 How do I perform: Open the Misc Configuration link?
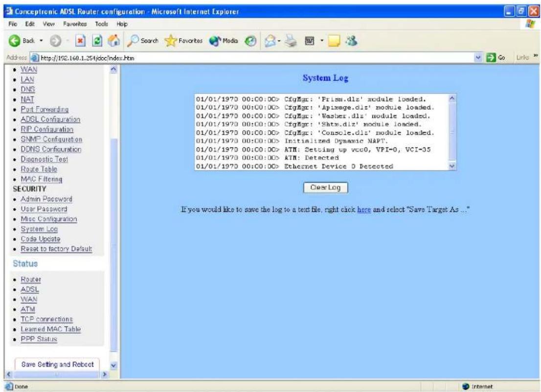[48, 219]
